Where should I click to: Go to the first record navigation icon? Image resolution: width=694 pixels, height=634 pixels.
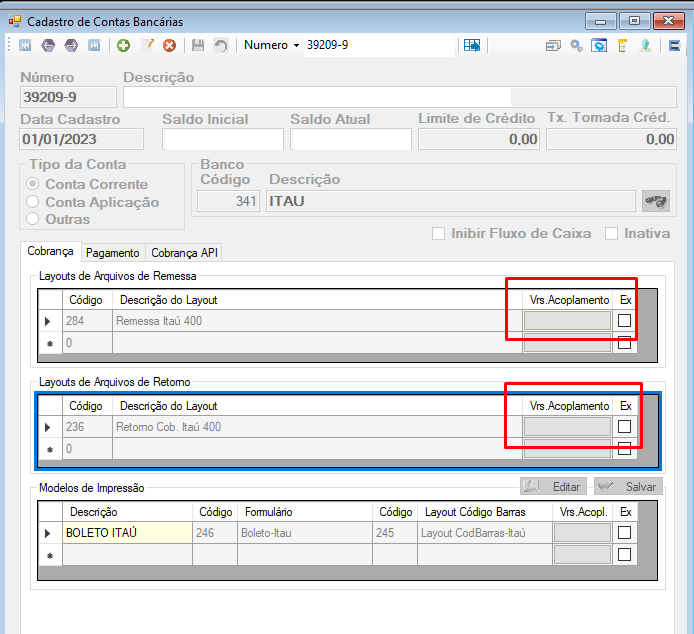pyautogui.click(x=25, y=45)
